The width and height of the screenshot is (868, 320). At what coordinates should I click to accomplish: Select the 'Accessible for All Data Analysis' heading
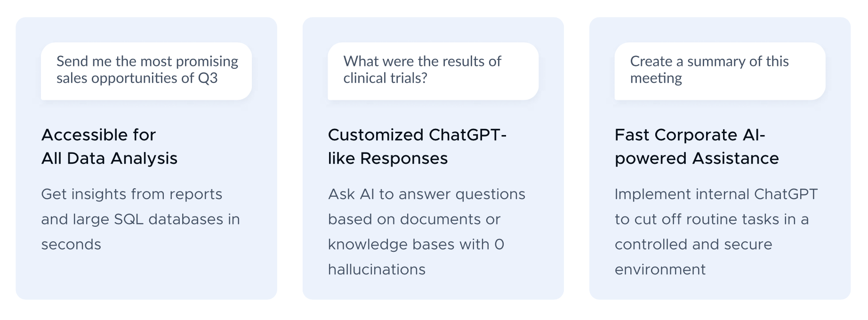109,146
